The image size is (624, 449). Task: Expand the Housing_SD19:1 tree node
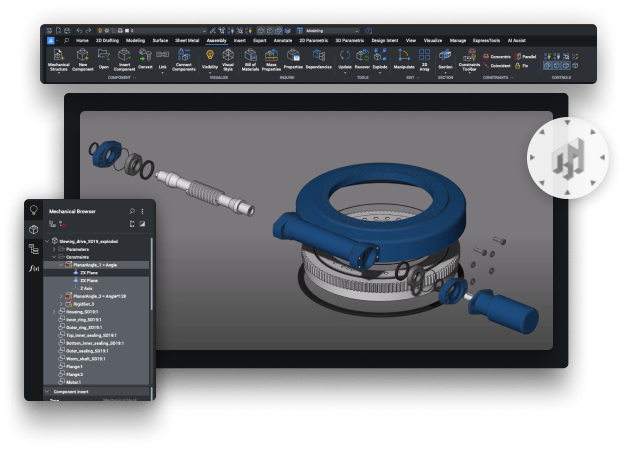pos(54,312)
